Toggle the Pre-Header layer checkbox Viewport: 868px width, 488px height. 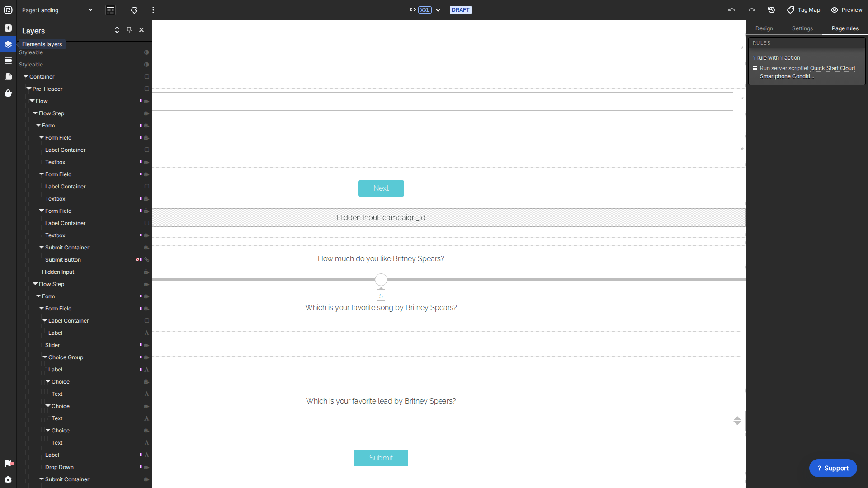[x=146, y=89]
